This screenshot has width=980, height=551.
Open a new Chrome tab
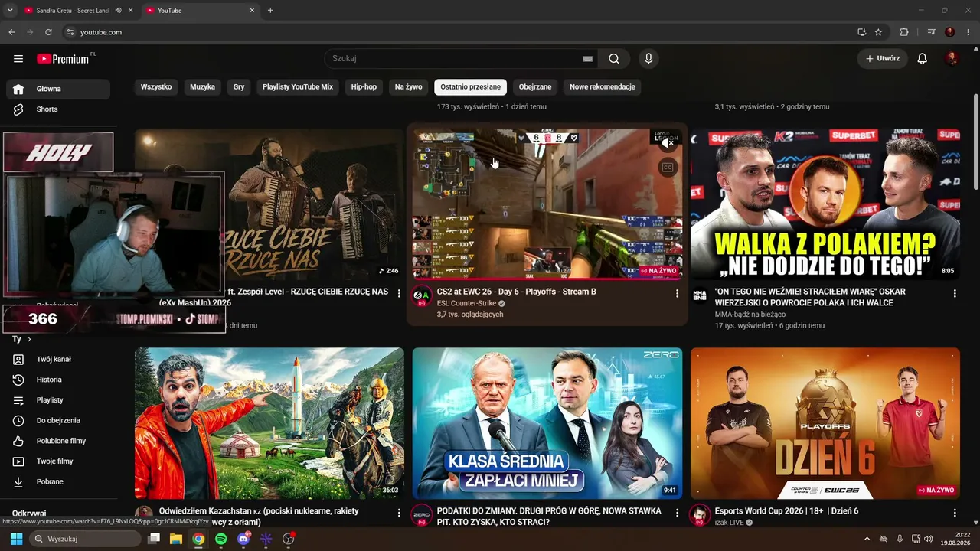(270, 11)
